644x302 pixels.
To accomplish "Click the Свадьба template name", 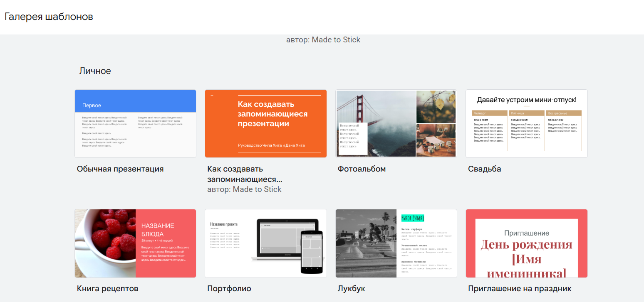I will pos(484,169).
